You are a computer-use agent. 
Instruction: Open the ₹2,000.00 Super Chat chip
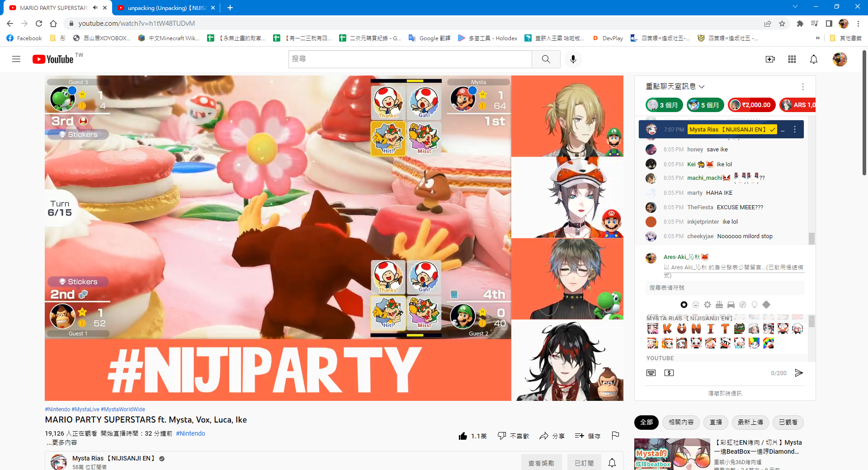click(752, 105)
